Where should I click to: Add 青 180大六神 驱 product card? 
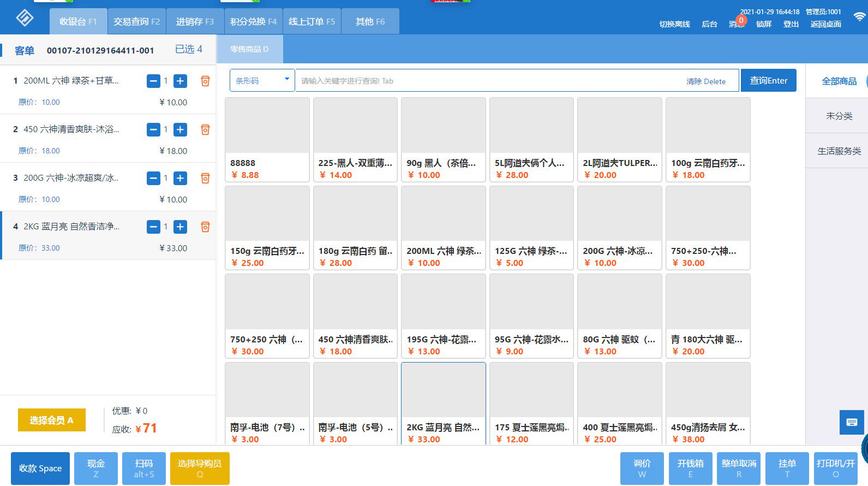(708, 316)
